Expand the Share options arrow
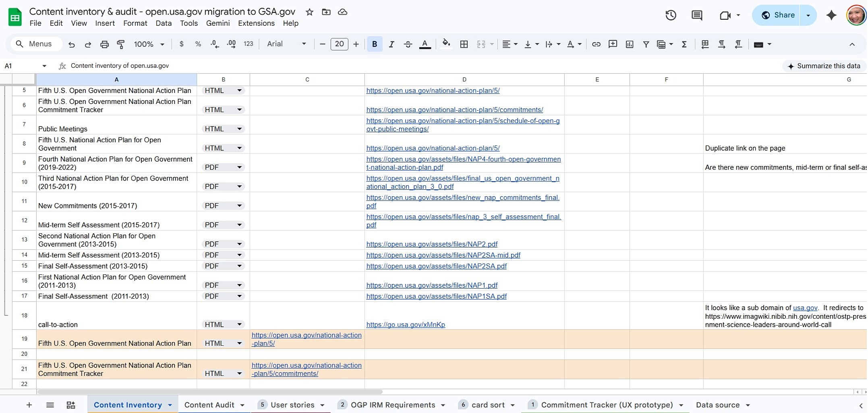Screen dimensions: 868x413 [808, 15]
